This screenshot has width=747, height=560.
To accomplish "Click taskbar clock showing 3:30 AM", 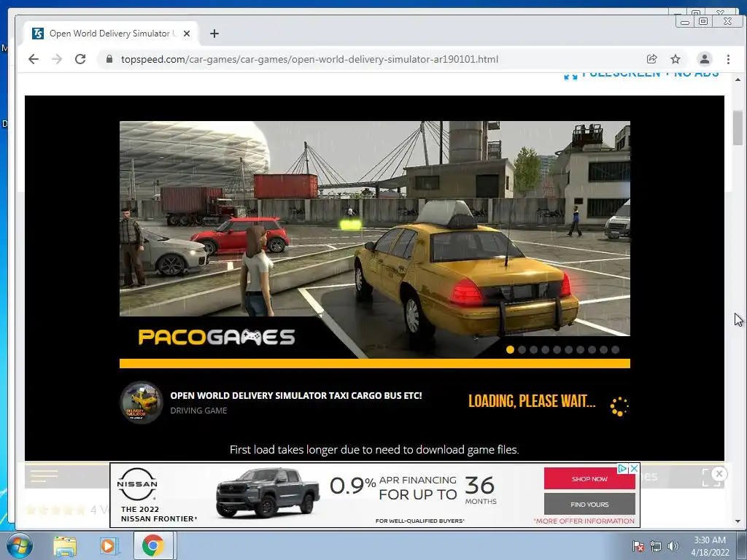I will [x=710, y=546].
